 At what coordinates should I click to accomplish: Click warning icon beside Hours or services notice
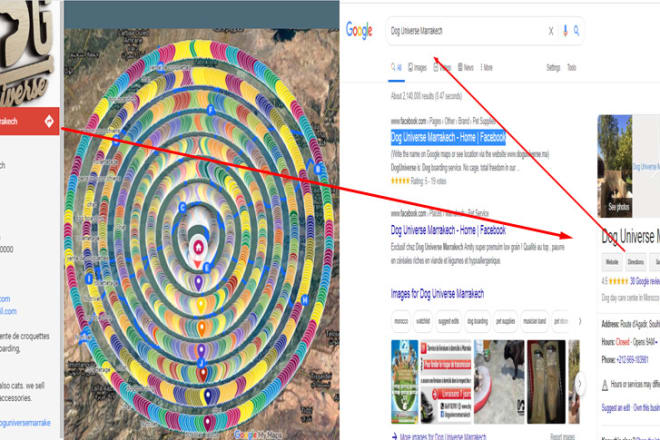[605, 385]
